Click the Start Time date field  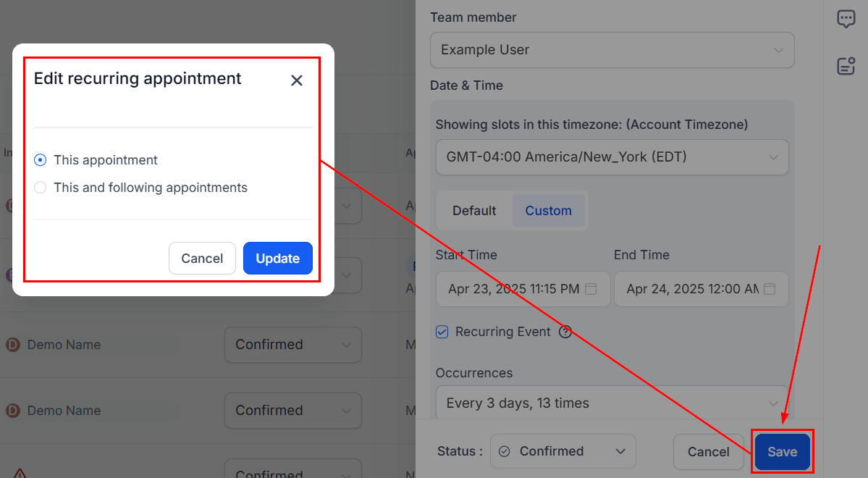tap(523, 289)
